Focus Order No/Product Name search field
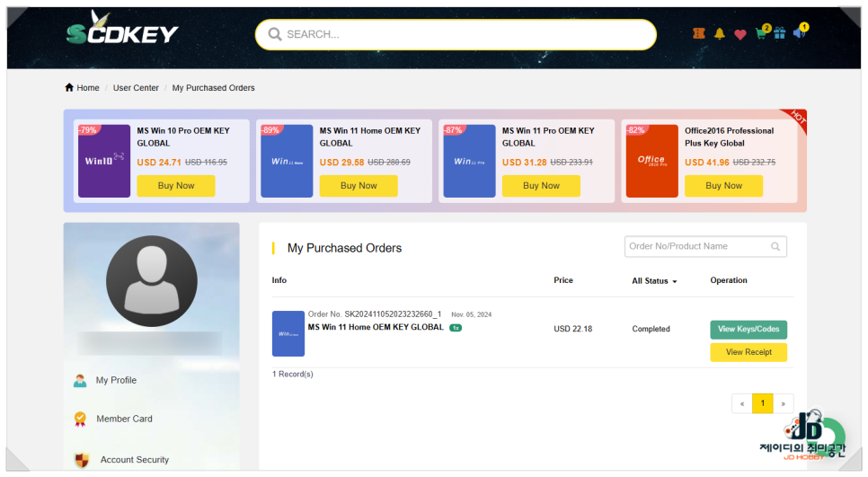The height and width of the screenshot is (477, 868). 705,246
